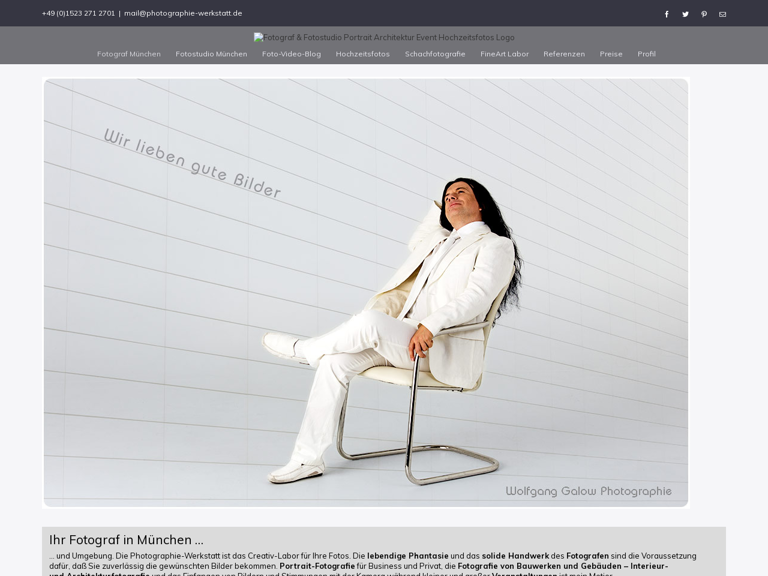View the Preise menu item
Viewport: 768px width, 576px height.
tap(611, 54)
